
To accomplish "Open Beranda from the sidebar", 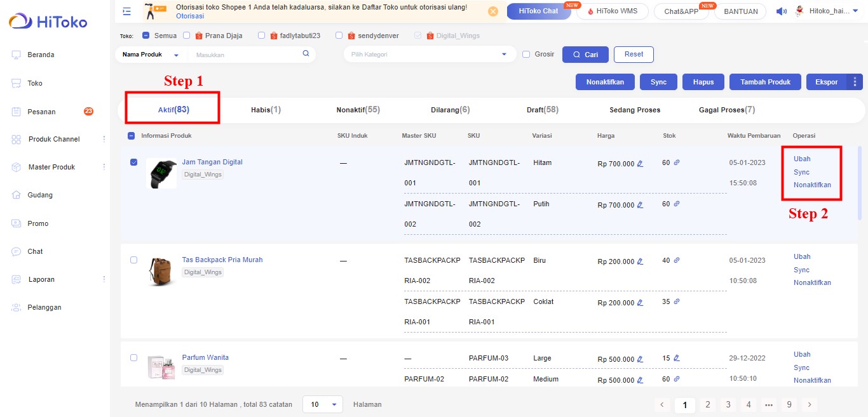I will (x=41, y=55).
